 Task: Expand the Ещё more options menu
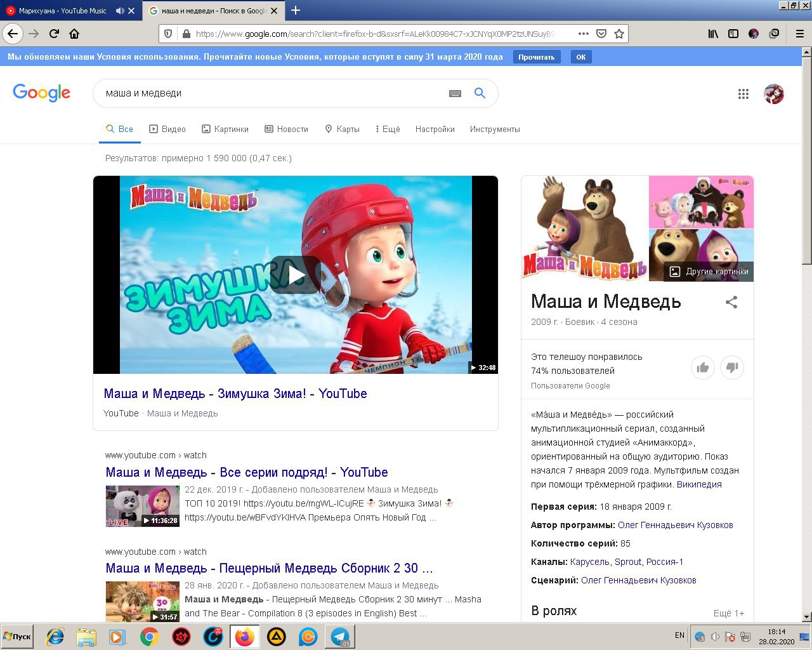click(x=388, y=129)
